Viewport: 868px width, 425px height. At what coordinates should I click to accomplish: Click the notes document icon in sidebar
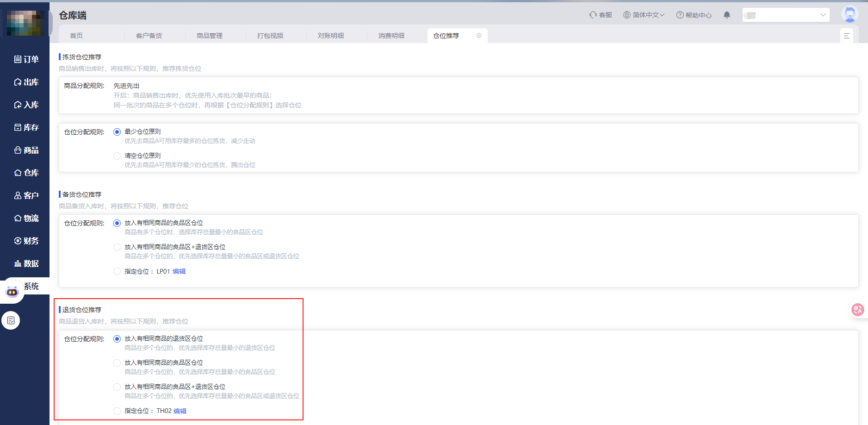11,320
